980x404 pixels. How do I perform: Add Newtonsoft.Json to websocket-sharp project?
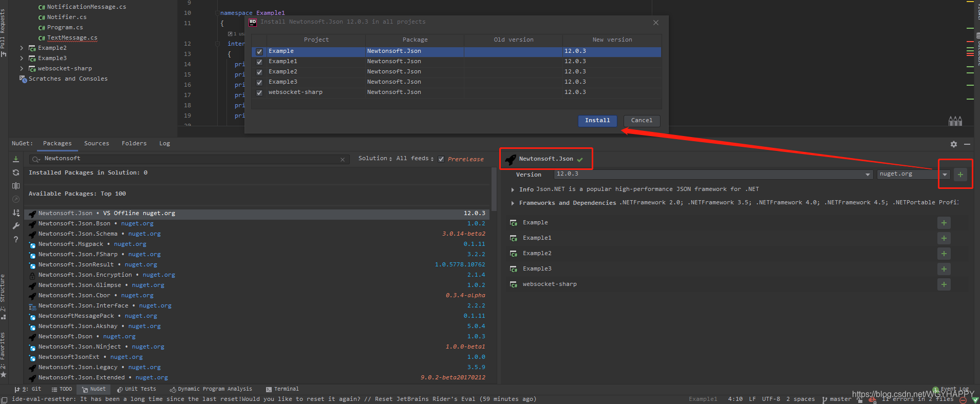(x=944, y=284)
